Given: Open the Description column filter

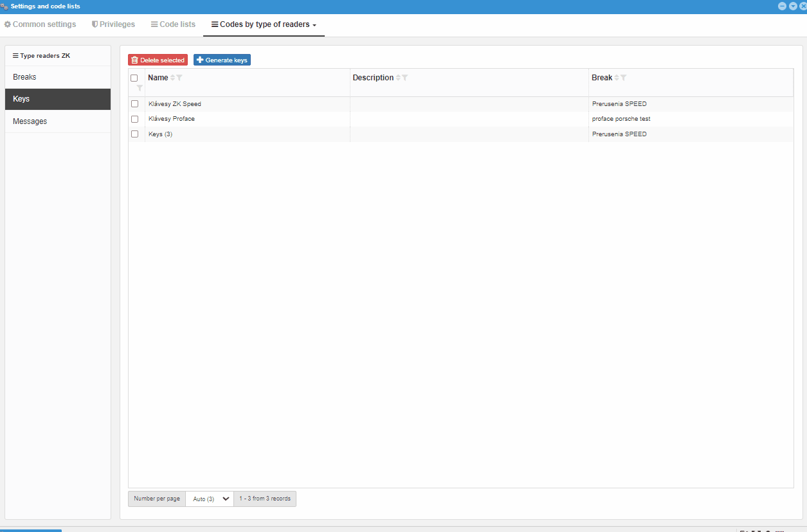Looking at the screenshot, I should [405, 78].
